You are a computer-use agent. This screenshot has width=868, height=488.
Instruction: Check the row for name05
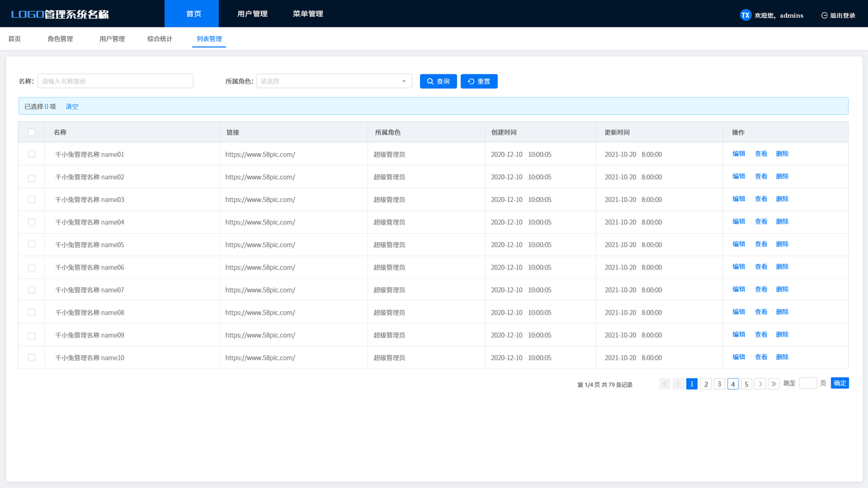point(32,243)
